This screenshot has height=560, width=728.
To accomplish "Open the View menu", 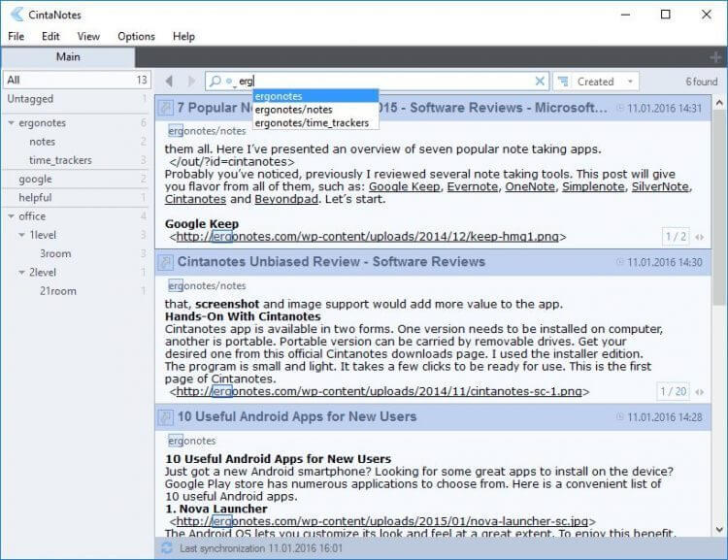I will [x=88, y=36].
